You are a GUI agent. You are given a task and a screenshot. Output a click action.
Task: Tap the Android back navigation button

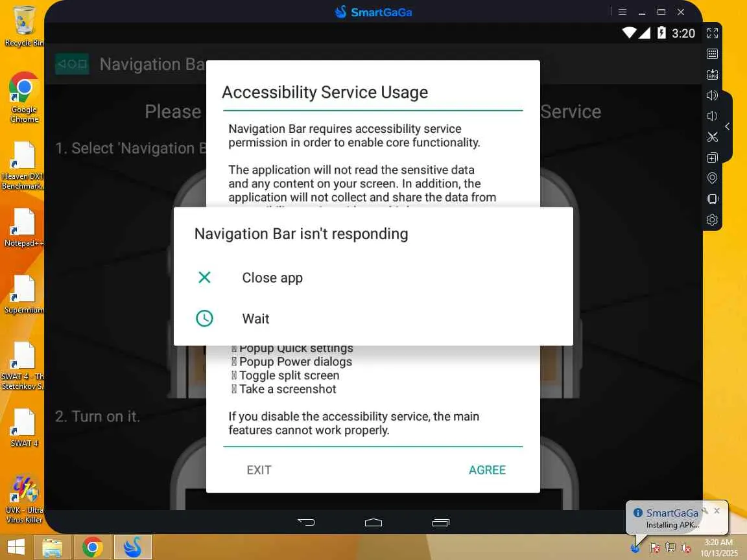point(306,522)
